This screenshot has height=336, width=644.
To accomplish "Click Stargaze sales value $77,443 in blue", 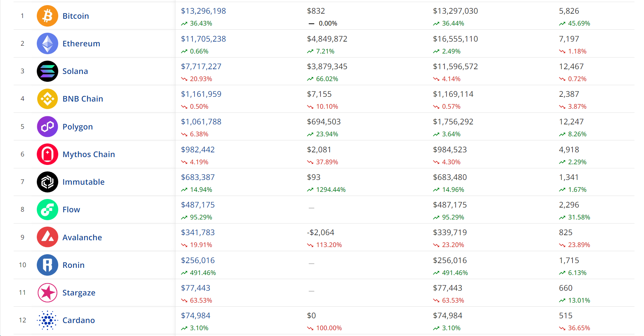I will [x=195, y=288].
